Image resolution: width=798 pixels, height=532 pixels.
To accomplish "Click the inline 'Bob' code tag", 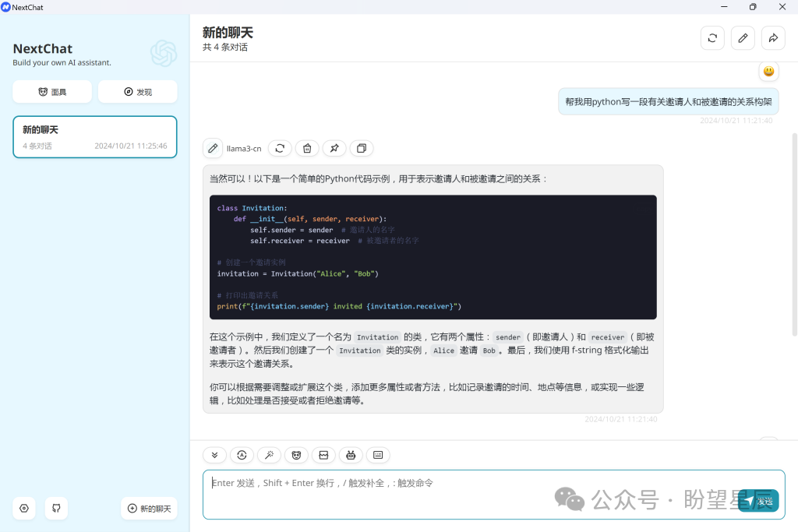I will [x=489, y=351].
